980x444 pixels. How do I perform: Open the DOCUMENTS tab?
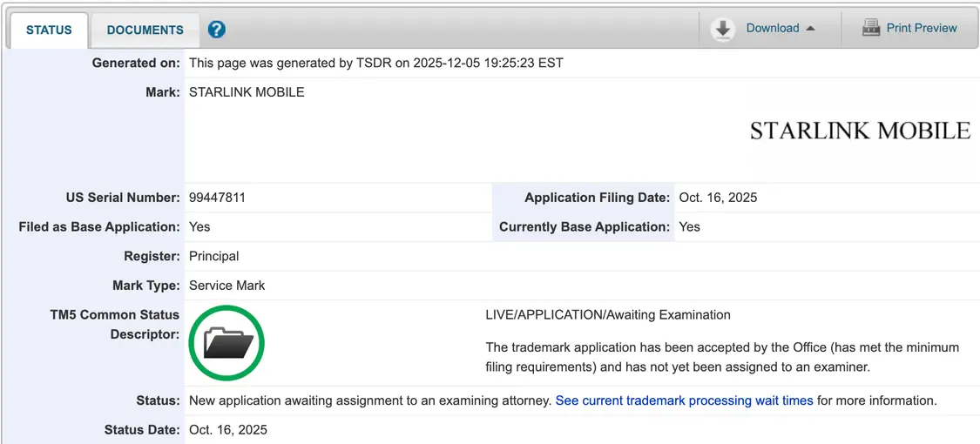coord(145,30)
